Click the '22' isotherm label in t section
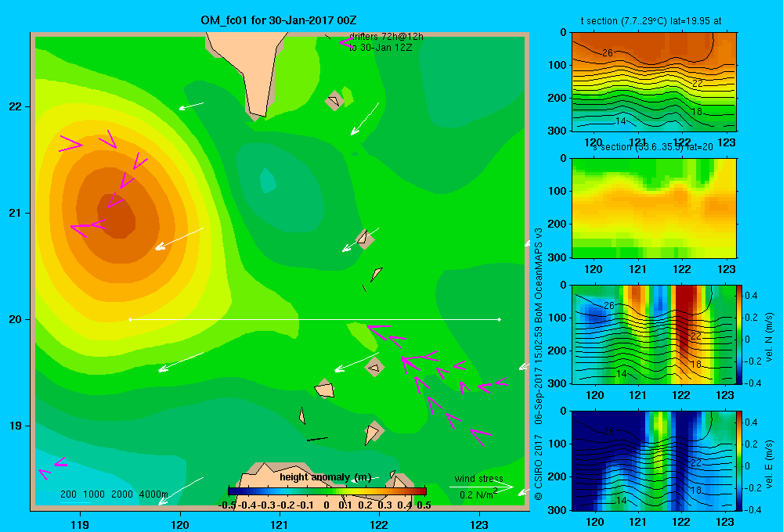Screen dimensions: 783x532 click(x=698, y=84)
